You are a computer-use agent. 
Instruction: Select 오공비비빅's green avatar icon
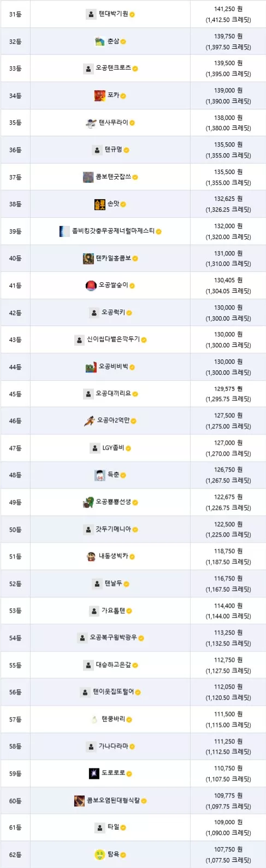point(91,367)
